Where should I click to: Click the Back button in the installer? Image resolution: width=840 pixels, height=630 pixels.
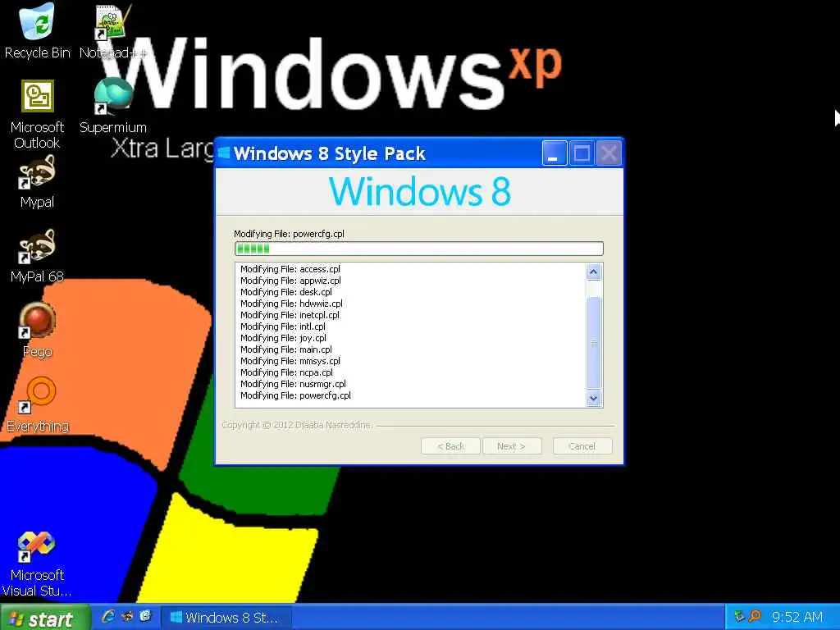click(x=450, y=446)
